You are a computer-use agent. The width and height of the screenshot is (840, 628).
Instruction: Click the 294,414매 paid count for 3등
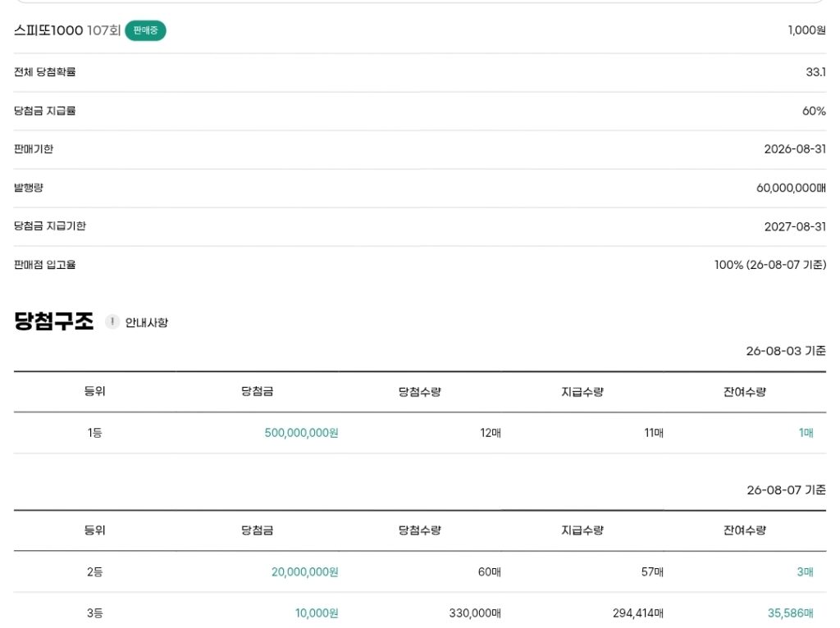click(x=638, y=613)
